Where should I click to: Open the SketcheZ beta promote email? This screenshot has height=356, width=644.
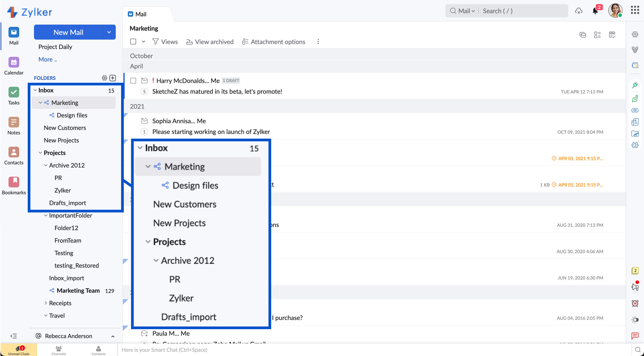coord(375,86)
